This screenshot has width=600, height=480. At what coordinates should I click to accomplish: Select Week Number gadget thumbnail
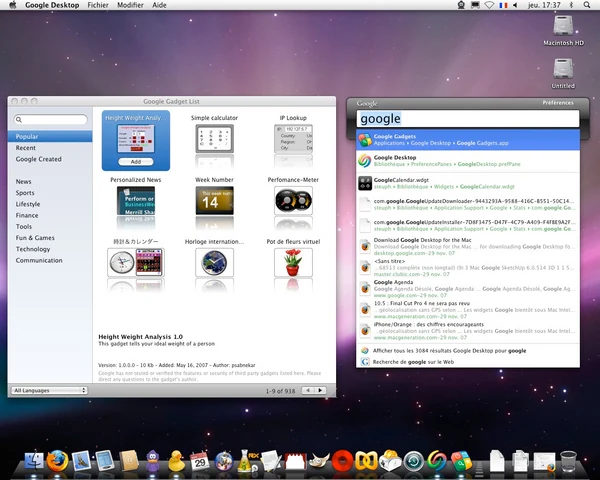pos(214,200)
